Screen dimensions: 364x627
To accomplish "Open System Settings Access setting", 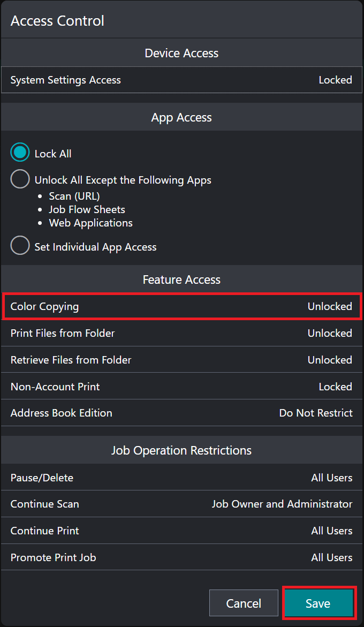I will (x=181, y=80).
